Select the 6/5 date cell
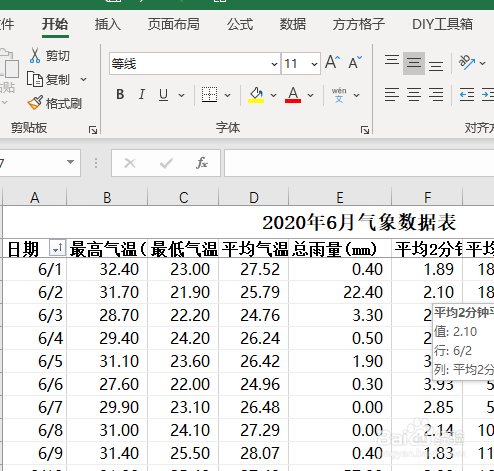 pyautogui.click(x=35, y=361)
